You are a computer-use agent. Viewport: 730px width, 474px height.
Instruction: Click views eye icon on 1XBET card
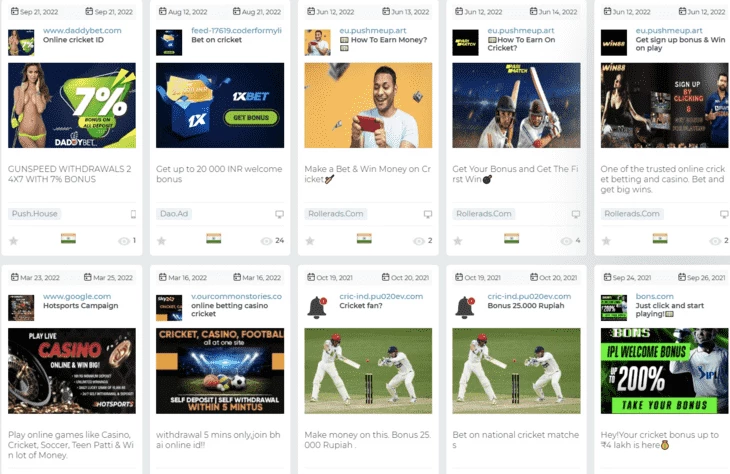266,241
